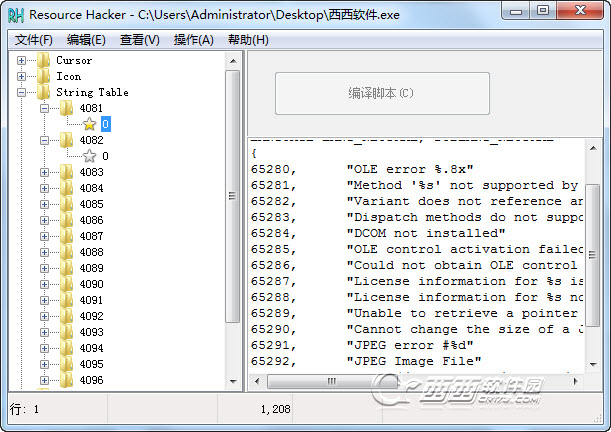Expand the 4091 tree node

(44, 300)
